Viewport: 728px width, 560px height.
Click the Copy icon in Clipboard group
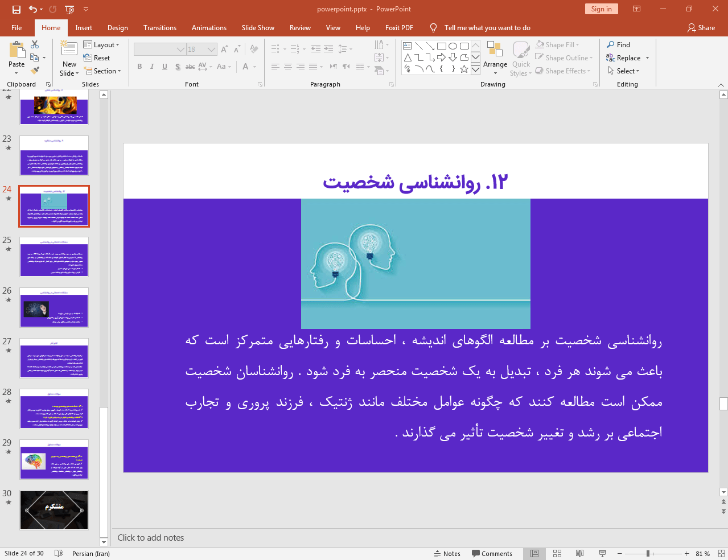(35, 57)
